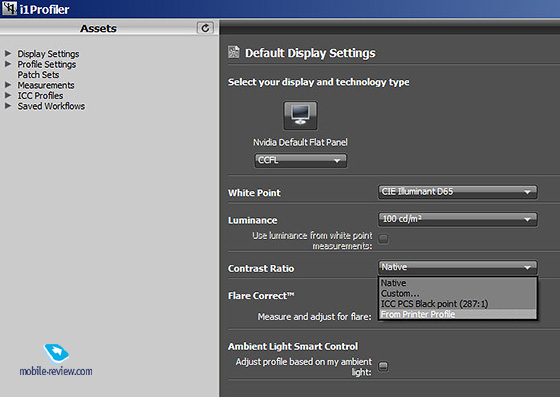Click the Default Display Settings document icon
This screenshot has width=560, height=397.
[x=234, y=52]
